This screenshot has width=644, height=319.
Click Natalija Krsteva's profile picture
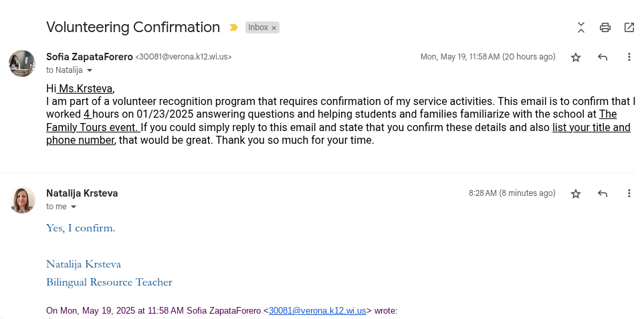(22, 200)
